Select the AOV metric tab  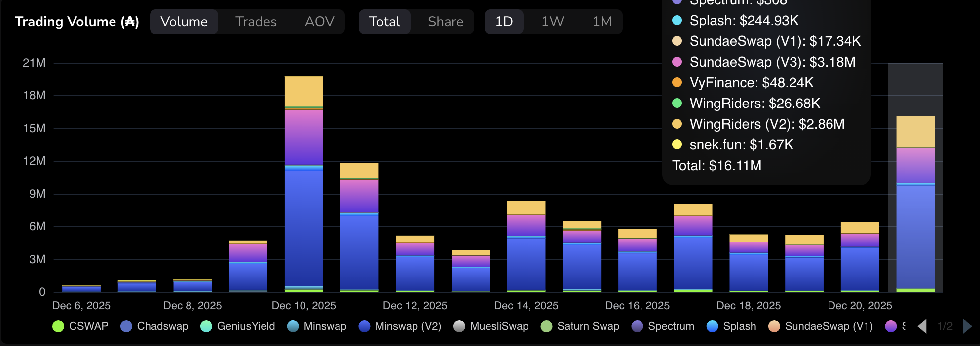319,22
